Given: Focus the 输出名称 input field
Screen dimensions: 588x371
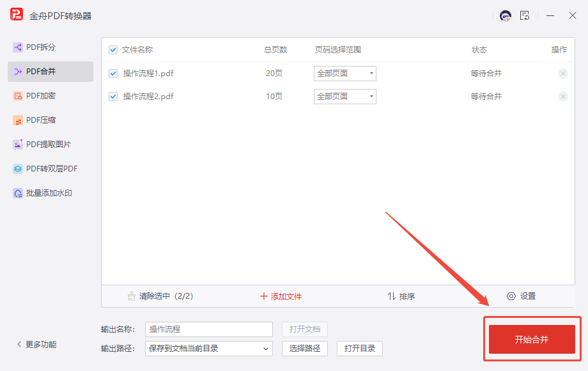Looking at the screenshot, I should click(x=209, y=329).
